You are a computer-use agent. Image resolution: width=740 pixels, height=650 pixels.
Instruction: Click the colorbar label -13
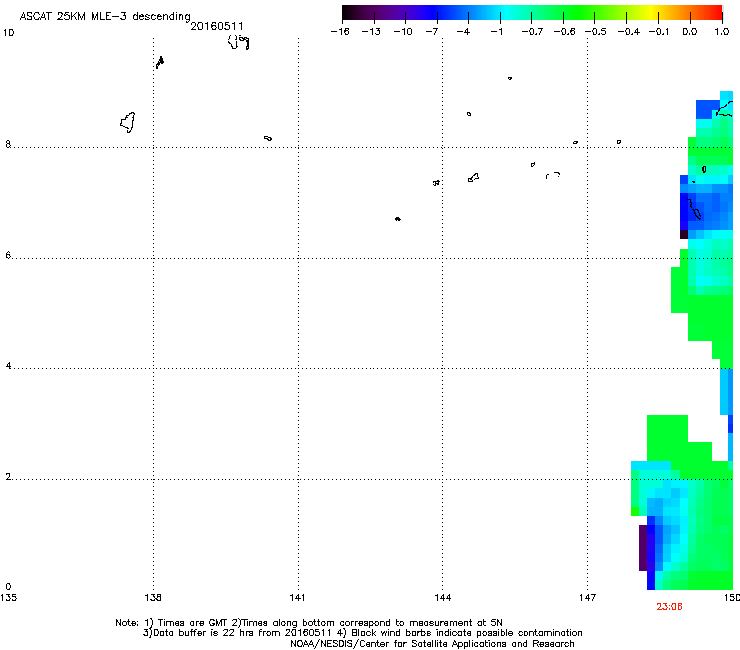371,32
